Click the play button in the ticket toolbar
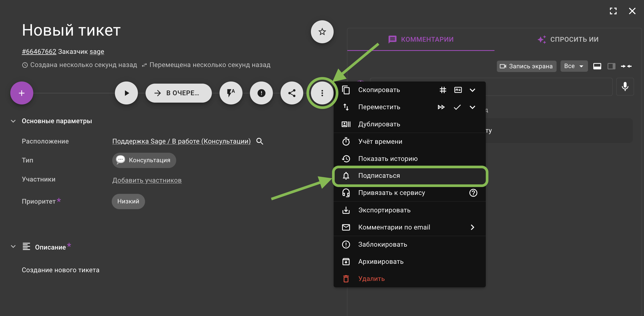The height and width of the screenshot is (316, 644). click(127, 93)
